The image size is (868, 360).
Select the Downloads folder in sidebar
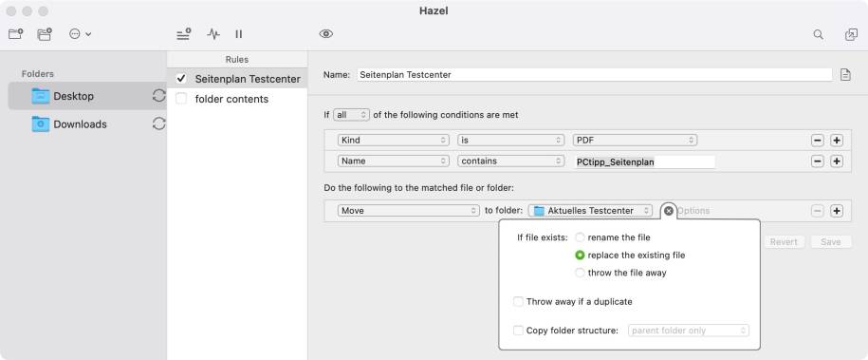pyautogui.click(x=81, y=124)
